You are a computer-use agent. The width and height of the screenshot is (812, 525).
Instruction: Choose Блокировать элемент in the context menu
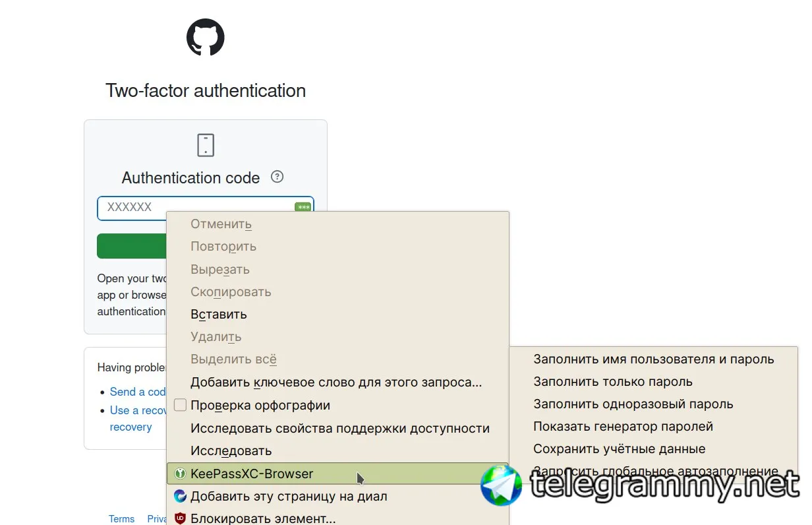pos(337,518)
